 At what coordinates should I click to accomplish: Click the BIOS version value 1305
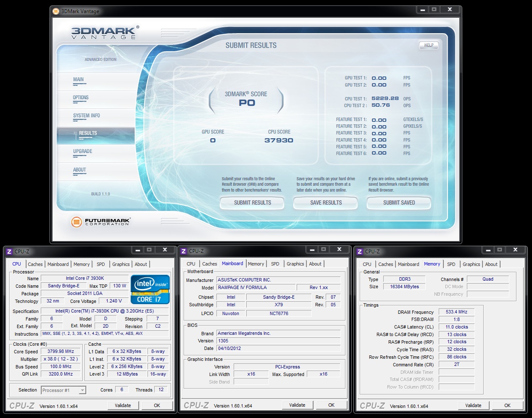click(x=278, y=341)
